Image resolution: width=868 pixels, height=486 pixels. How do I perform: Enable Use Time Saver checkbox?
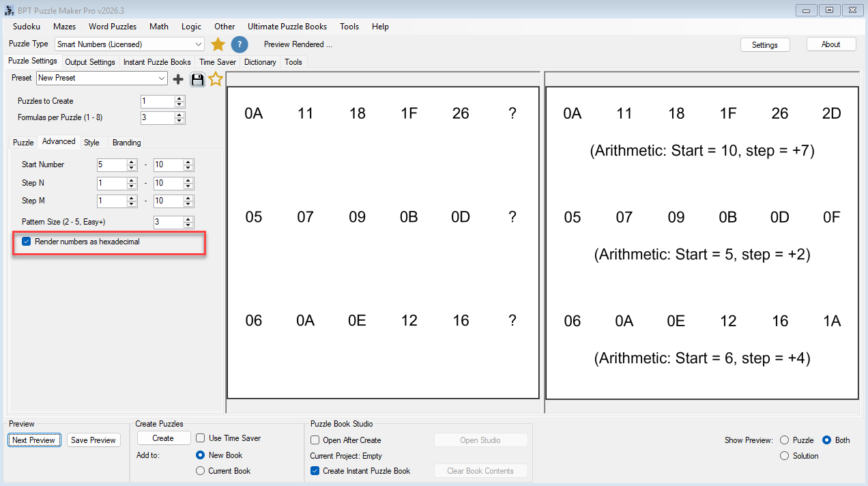pyautogui.click(x=201, y=438)
